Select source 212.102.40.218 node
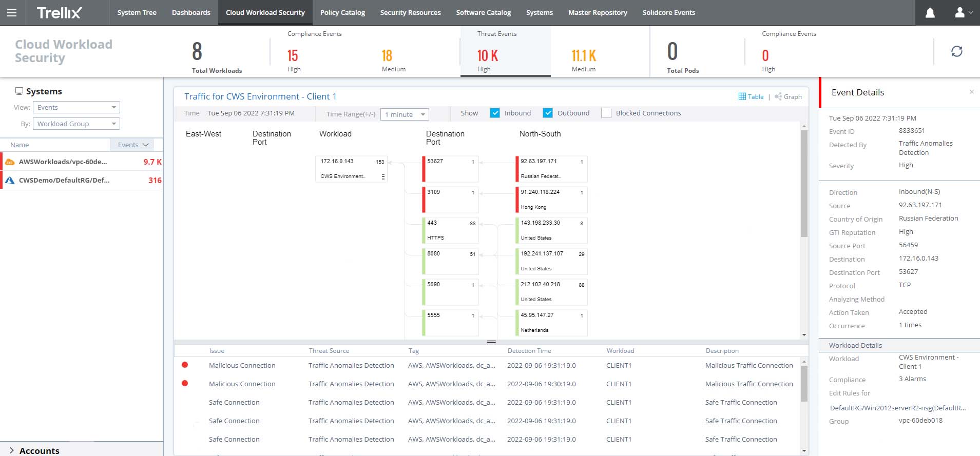Screen dimensions: 980x456 551,292
